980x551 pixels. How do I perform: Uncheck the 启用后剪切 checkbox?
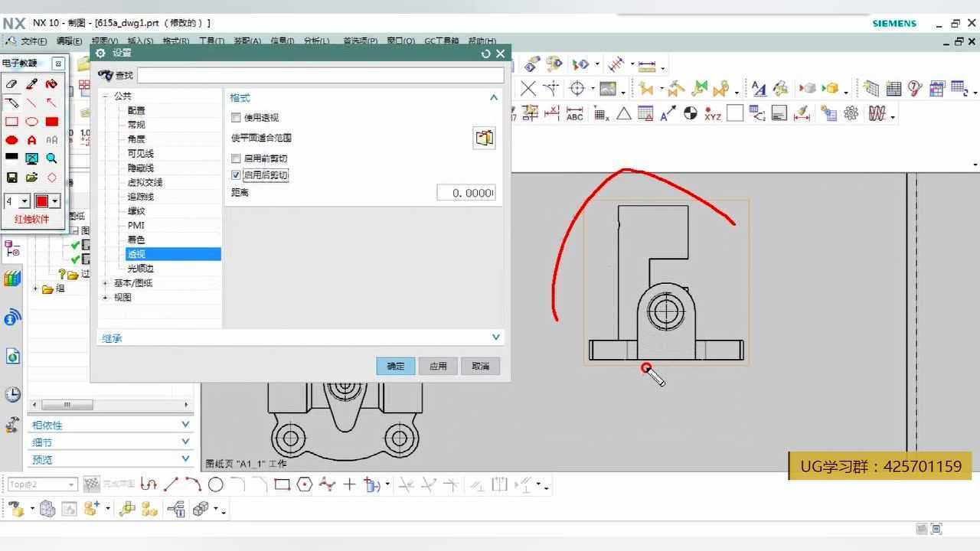236,175
